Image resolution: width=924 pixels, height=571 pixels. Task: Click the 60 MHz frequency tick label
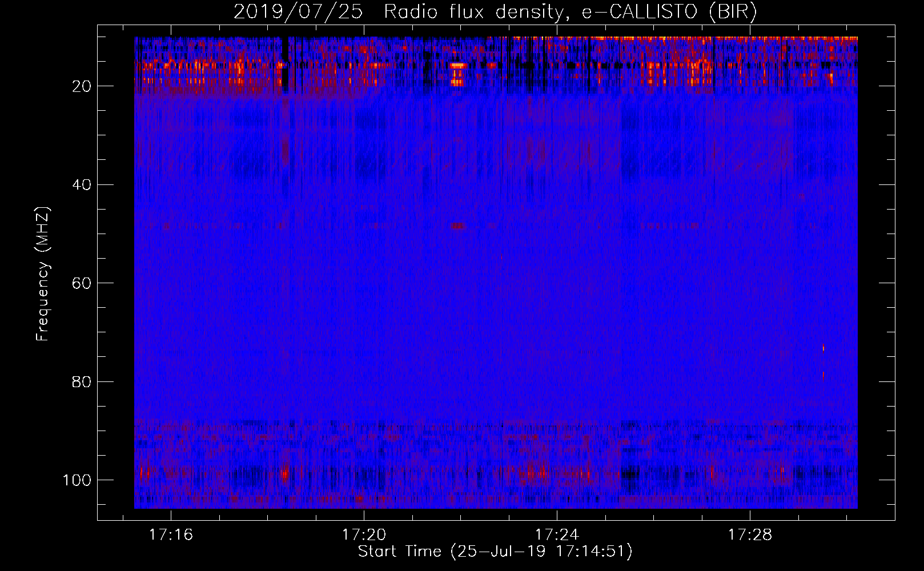(82, 283)
